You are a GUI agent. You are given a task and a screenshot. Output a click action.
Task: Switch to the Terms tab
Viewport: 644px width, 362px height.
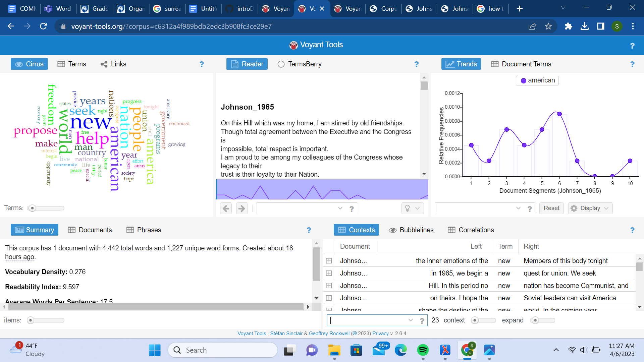72,64
